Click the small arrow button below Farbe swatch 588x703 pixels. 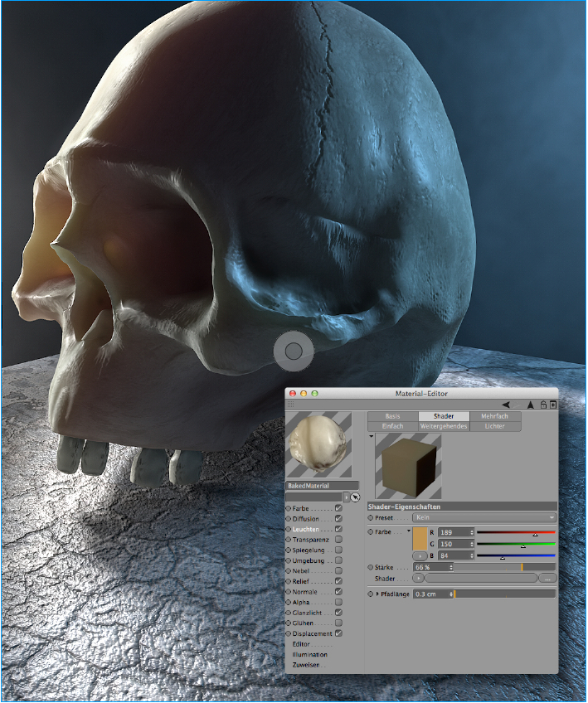(419, 555)
